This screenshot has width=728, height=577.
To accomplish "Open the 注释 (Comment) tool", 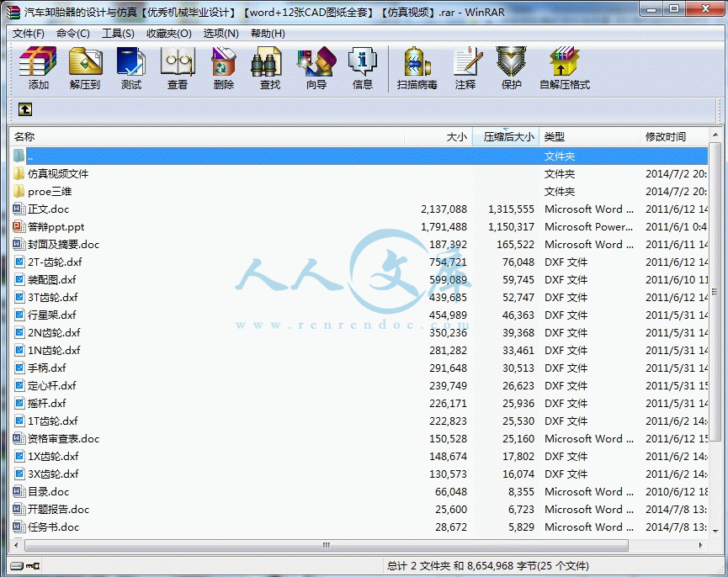I will point(468,61).
